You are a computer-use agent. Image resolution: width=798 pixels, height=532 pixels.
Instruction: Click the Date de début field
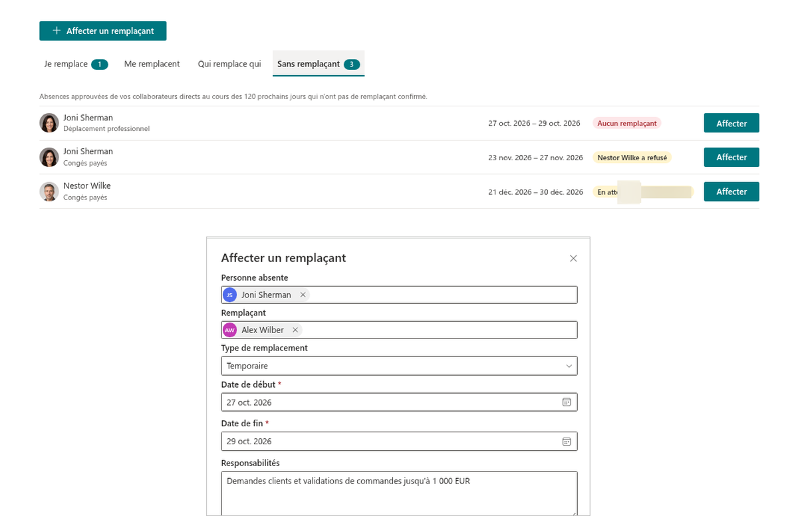399,402
